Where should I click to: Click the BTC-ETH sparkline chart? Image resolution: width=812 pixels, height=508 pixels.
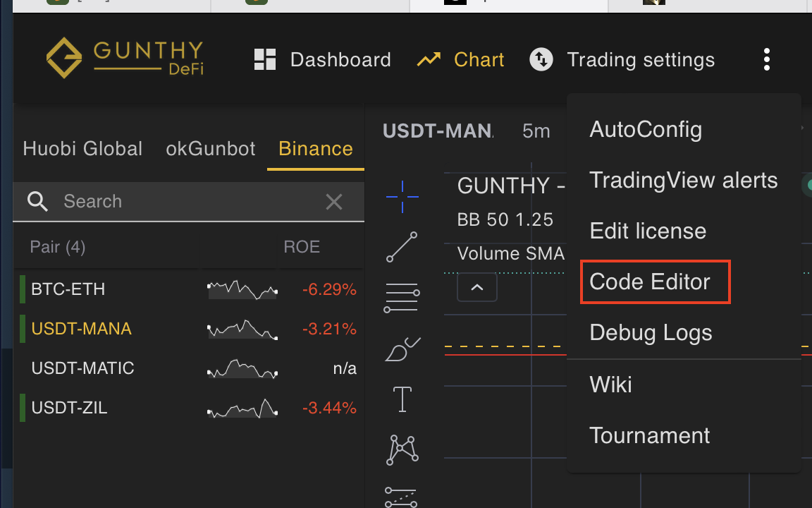click(x=242, y=290)
